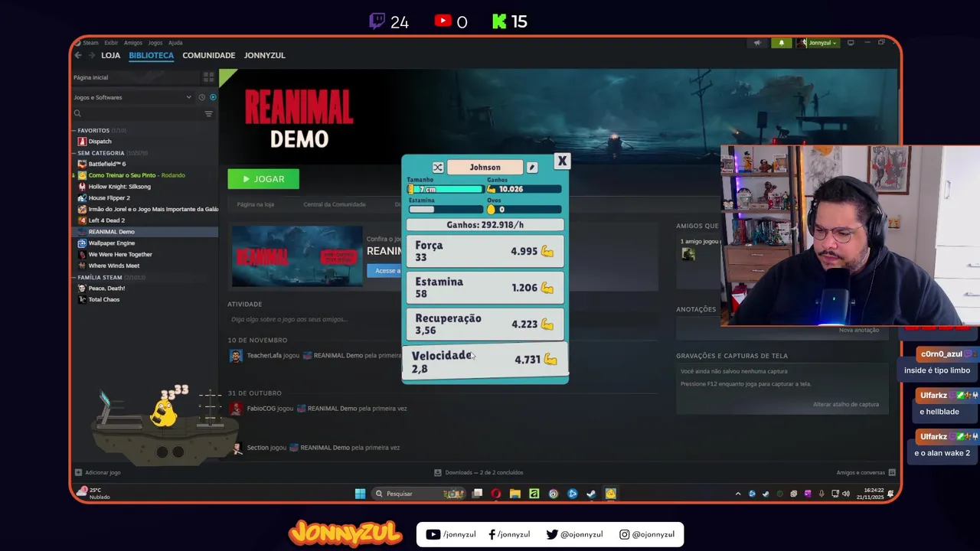Click the library search field

(x=136, y=113)
